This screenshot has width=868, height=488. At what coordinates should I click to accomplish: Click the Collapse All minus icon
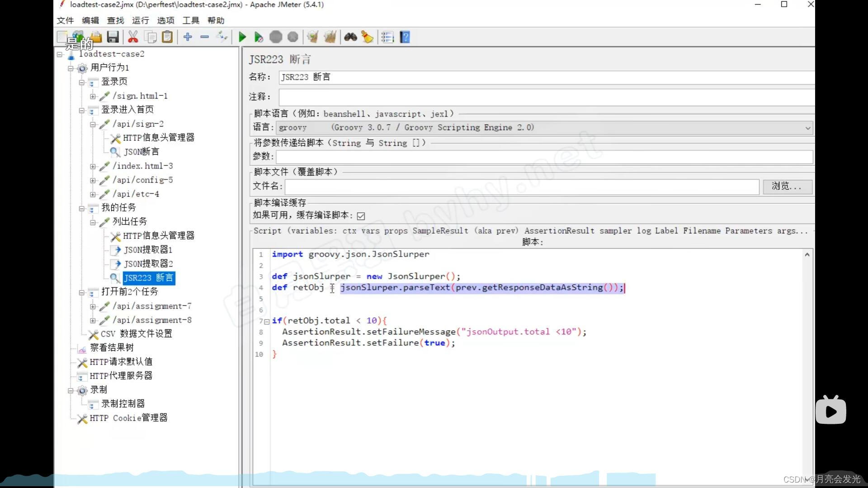tap(204, 37)
